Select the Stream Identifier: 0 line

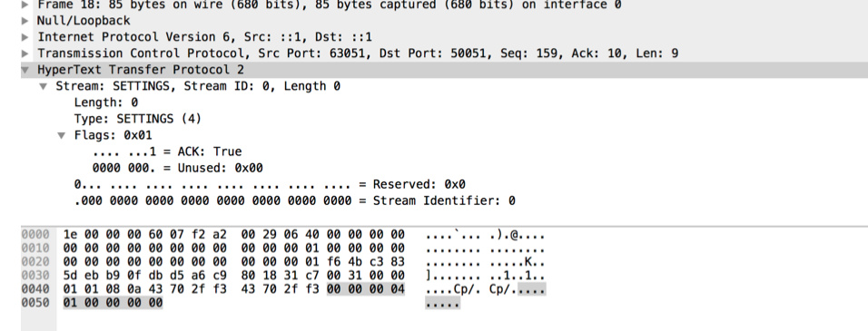coord(295,200)
